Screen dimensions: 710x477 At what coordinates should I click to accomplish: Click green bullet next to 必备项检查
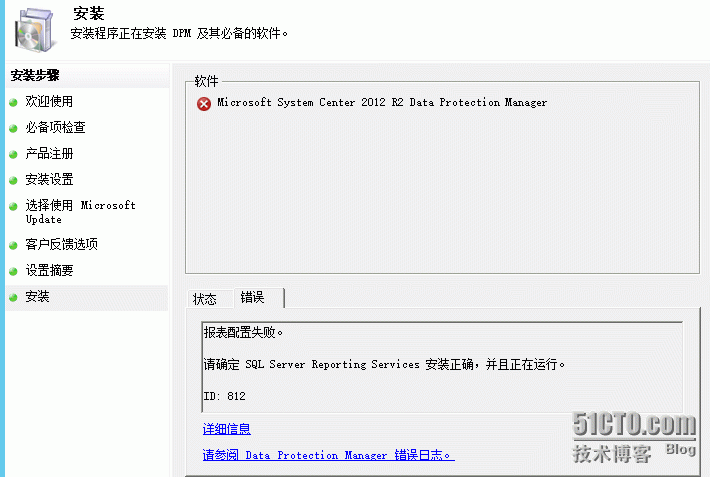[x=13, y=128]
